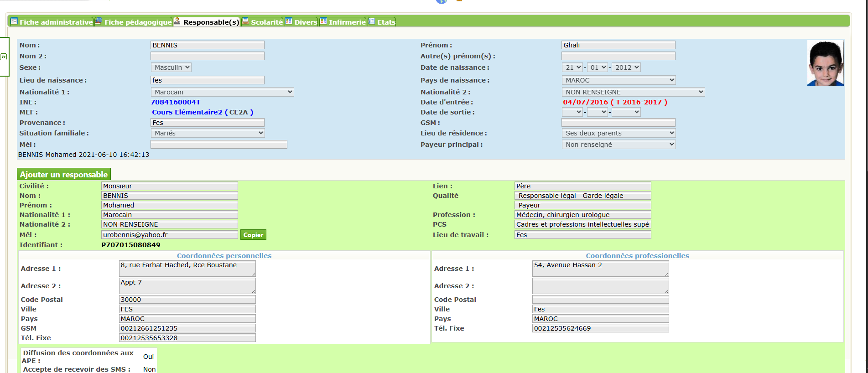
Task: Expand the Situation familiale dropdown
Action: pyautogui.click(x=208, y=133)
